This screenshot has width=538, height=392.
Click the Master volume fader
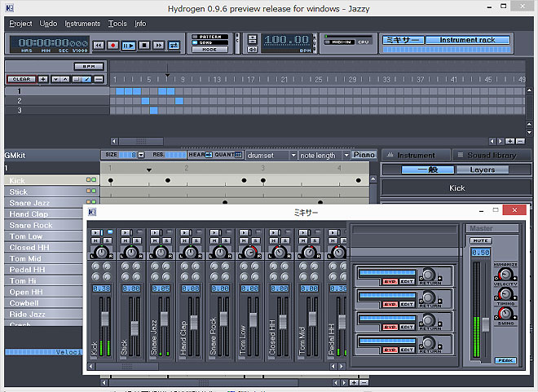click(486, 324)
